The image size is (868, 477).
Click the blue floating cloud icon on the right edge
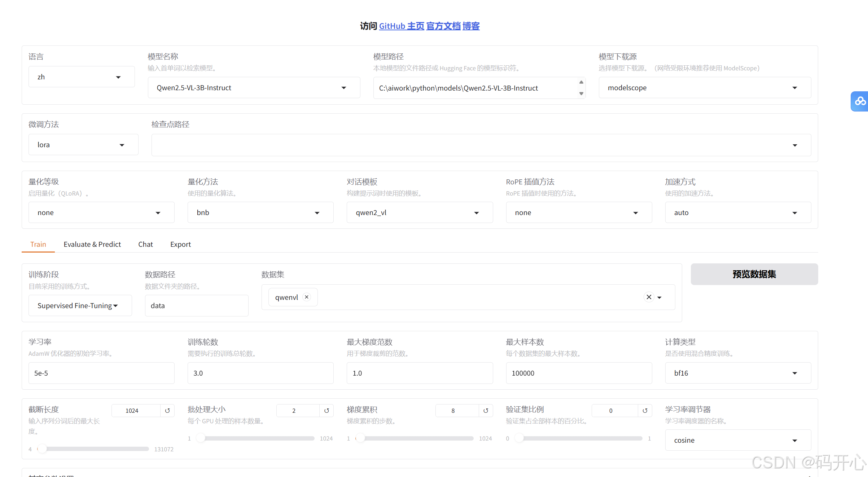pyautogui.click(x=860, y=101)
